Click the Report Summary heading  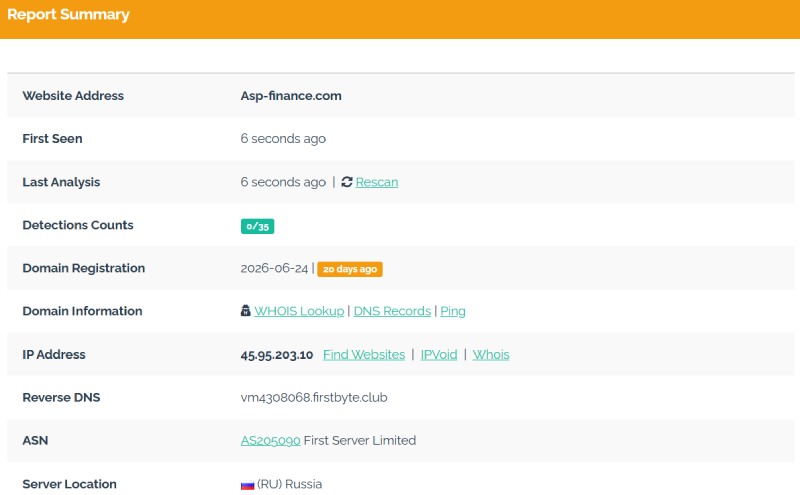[x=68, y=14]
